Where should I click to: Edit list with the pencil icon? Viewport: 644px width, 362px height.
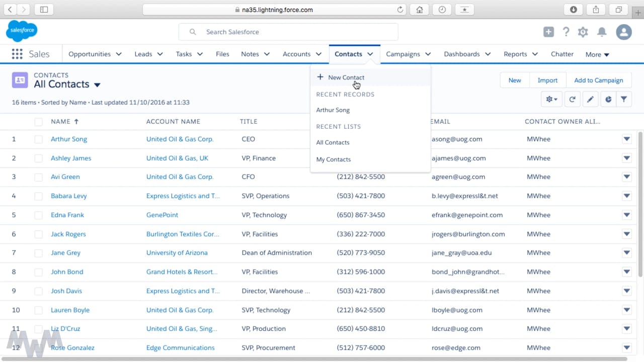[x=590, y=100]
